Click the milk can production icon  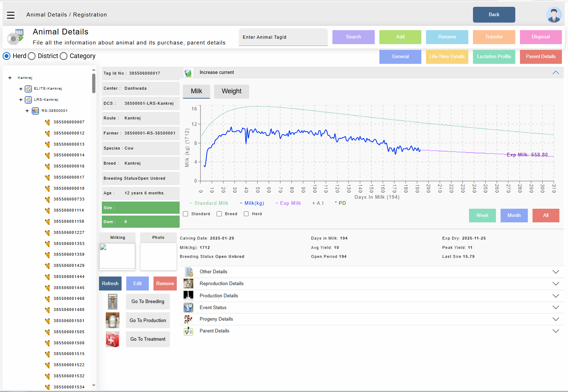(113, 320)
